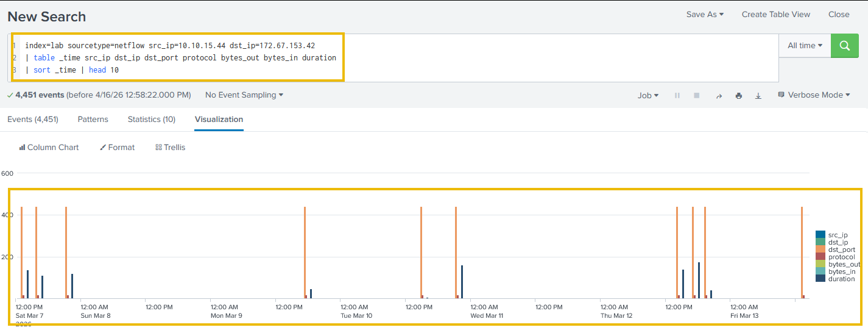Click the Close link
Screen dimensions: 868x330
839,15
